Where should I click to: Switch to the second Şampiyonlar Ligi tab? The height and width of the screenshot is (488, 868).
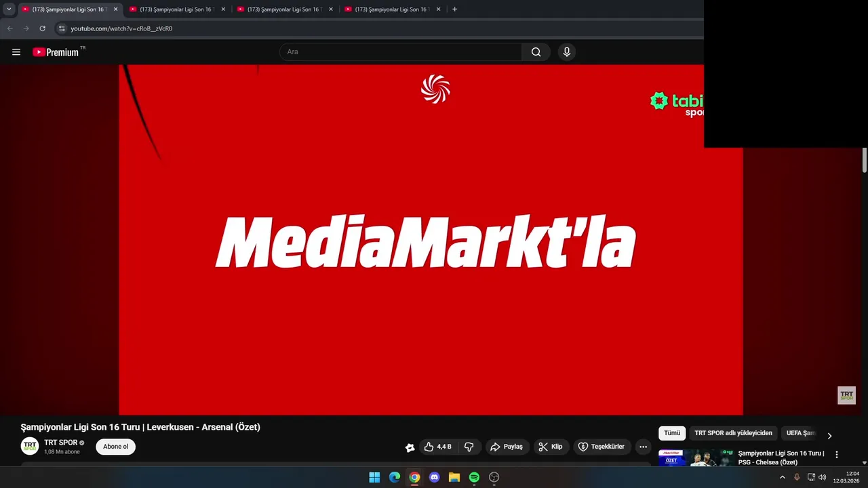(x=176, y=9)
